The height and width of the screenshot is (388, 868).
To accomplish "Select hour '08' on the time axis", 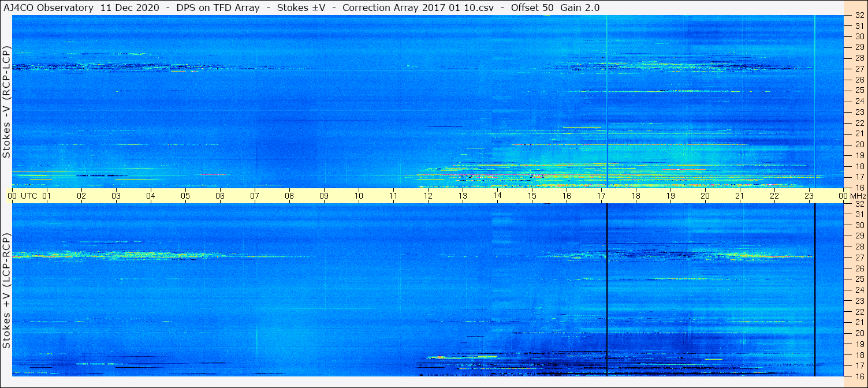I will coord(289,196).
